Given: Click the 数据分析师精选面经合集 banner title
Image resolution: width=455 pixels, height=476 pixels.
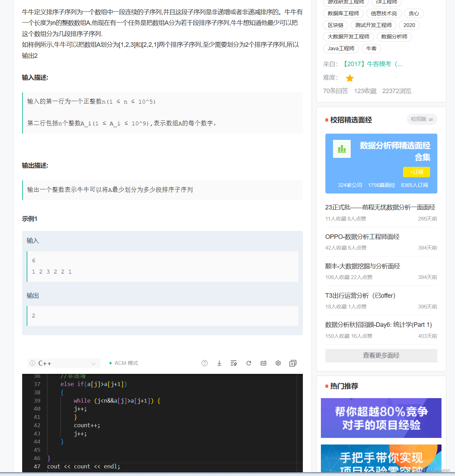Looking at the screenshot, I should (x=395, y=151).
